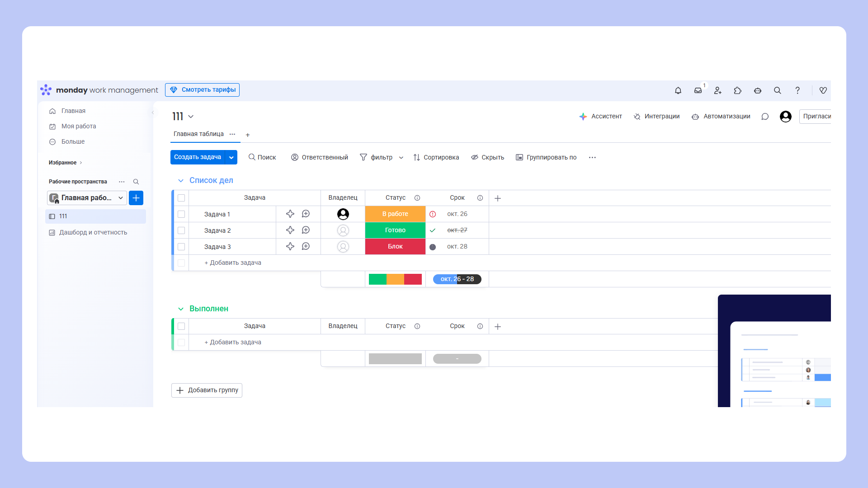Open the Создать задача dropdown arrow
The height and width of the screenshot is (488, 868).
231,157
